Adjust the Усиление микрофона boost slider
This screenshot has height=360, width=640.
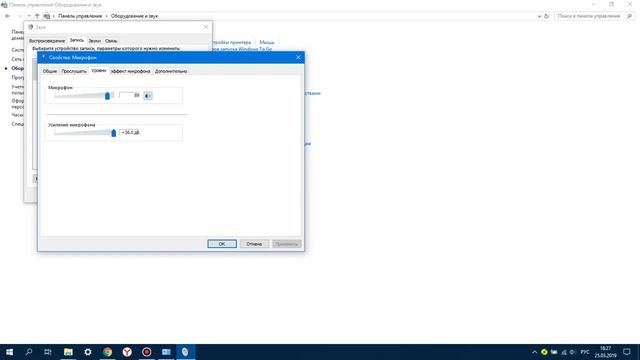pos(113,133)
